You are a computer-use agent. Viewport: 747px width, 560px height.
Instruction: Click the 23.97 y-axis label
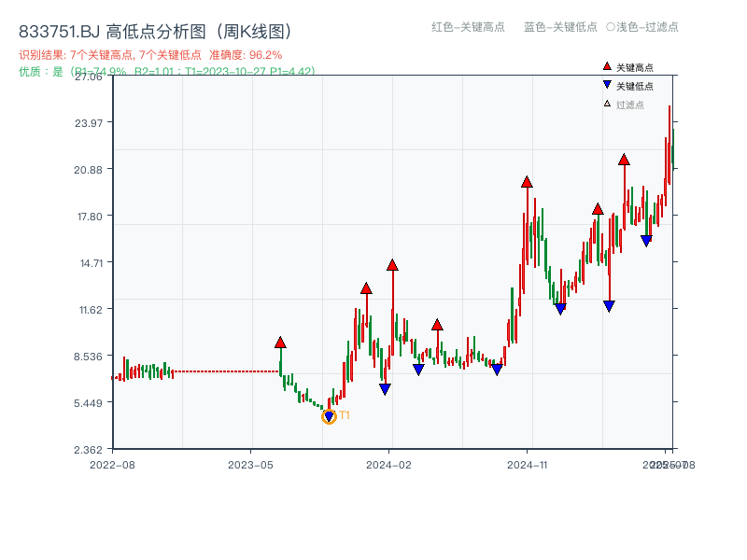89,123
